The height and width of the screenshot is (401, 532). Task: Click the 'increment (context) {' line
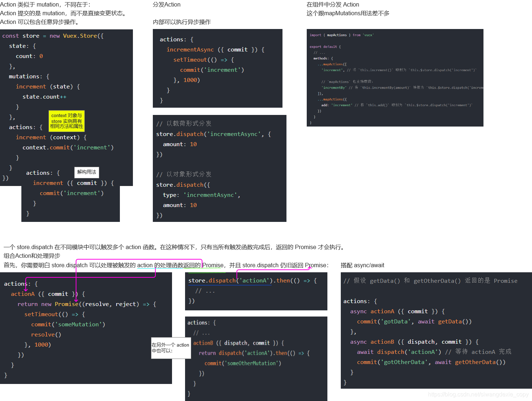point(51,137)
